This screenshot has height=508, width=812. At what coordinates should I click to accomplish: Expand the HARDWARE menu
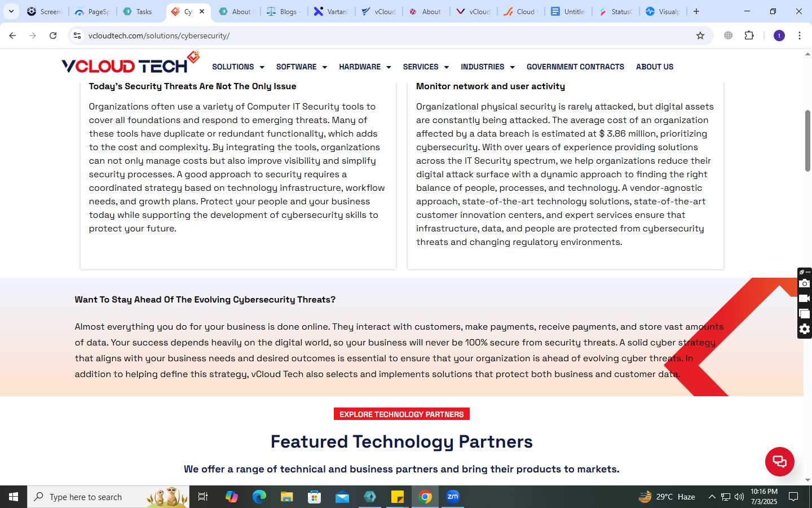pyautogui.click(x=365, y=67)
